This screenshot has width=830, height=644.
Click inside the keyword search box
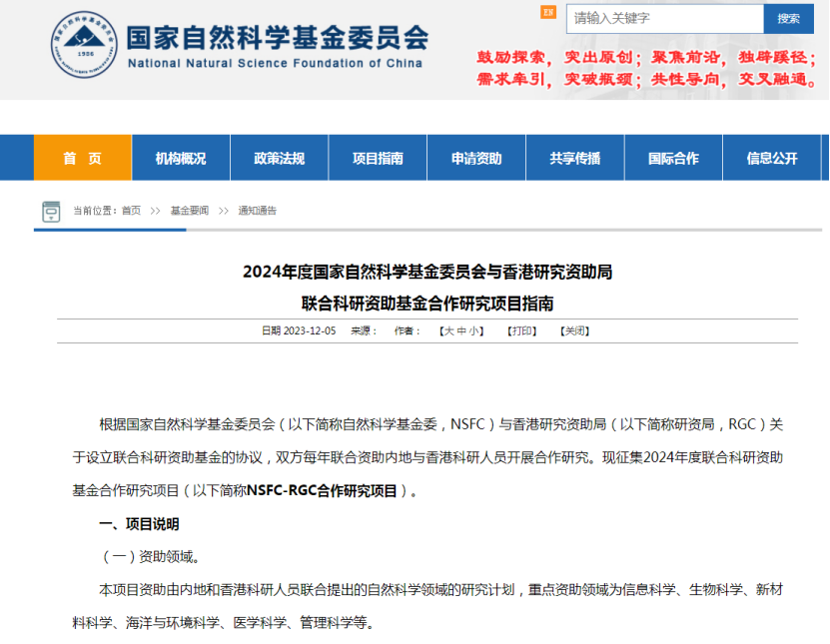tap(664, 18)
